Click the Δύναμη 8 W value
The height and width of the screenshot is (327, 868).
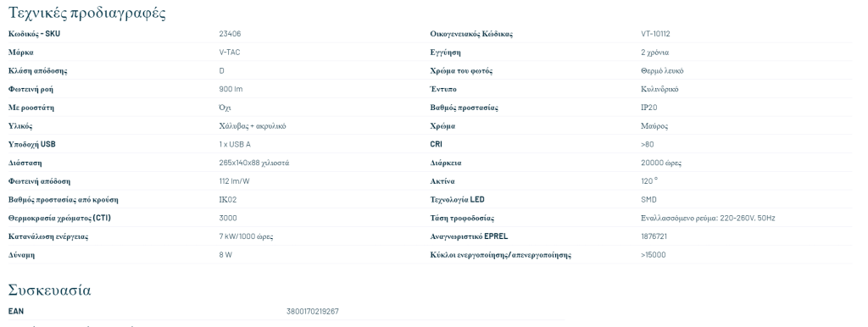(x=225, y=255)
